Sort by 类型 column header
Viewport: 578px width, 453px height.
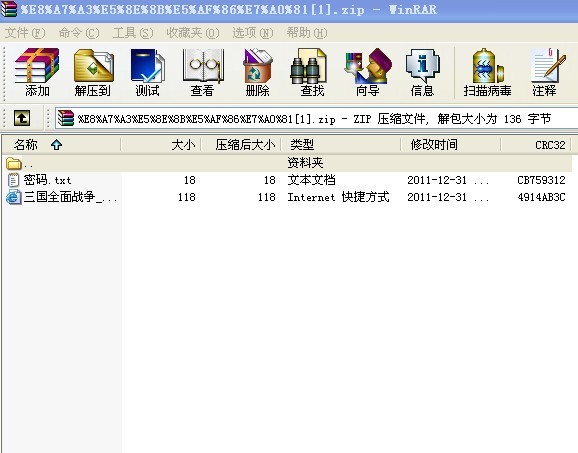pyautogui.click(x=341, y=144)
